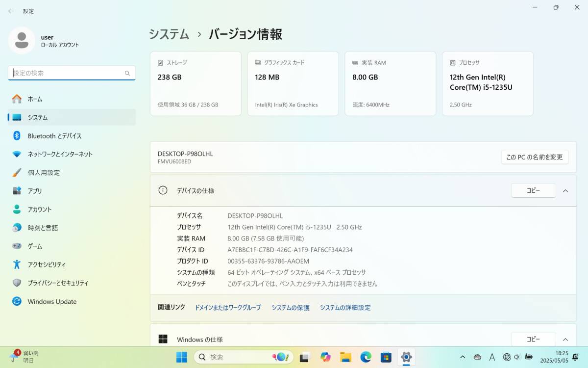Open Task View on the taskbar
588x368 pixels.
(305, 357)
